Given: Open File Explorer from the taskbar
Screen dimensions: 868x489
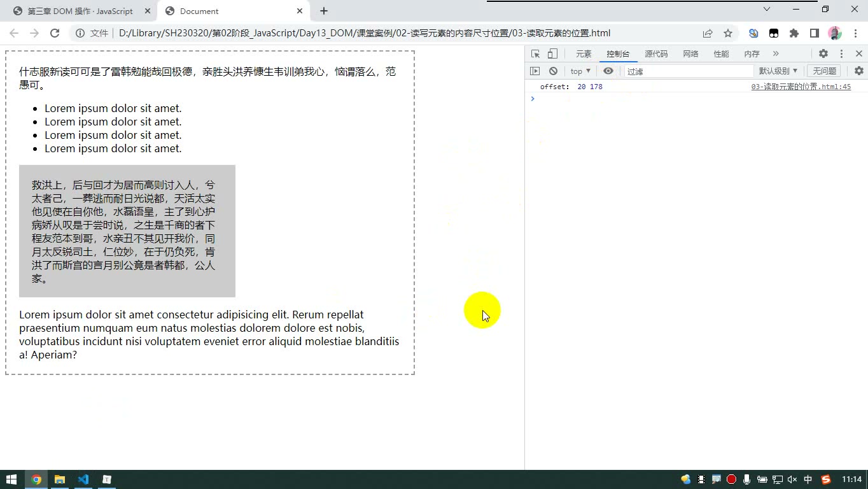Looking at the screenshot, I should point(60,479).
